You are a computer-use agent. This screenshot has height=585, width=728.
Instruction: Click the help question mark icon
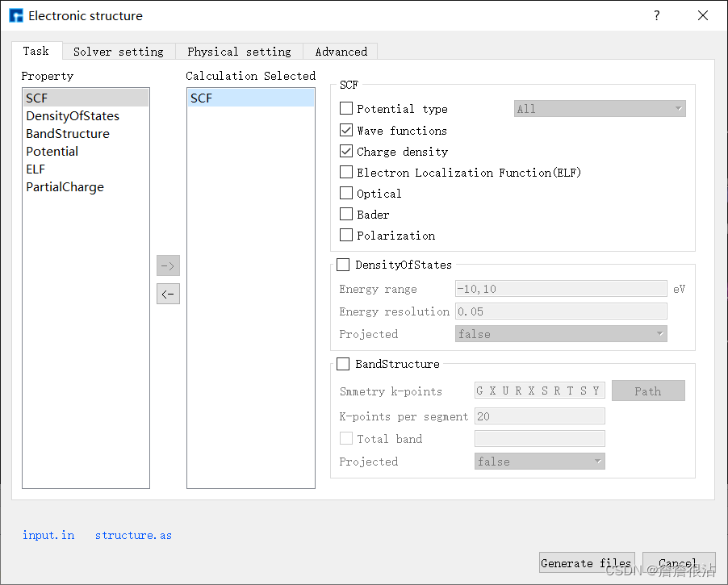656,16
